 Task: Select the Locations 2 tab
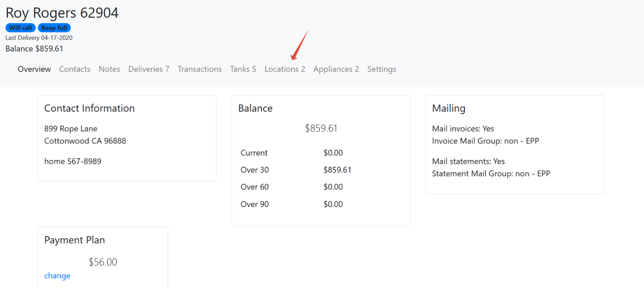(x=285, y=69)
